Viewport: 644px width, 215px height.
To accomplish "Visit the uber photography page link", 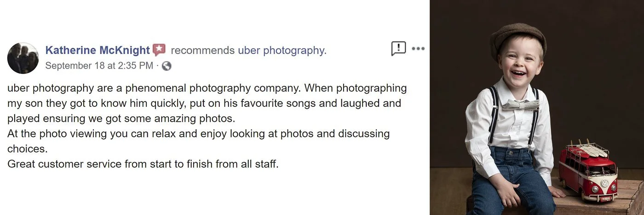I will point(282,50).
